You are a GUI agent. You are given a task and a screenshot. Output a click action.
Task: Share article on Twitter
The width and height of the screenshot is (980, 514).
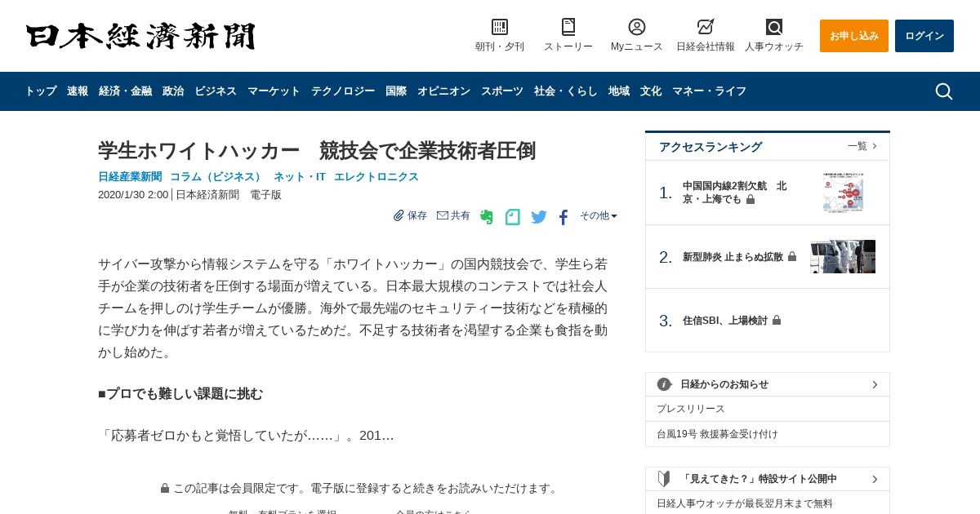(539, 217)
